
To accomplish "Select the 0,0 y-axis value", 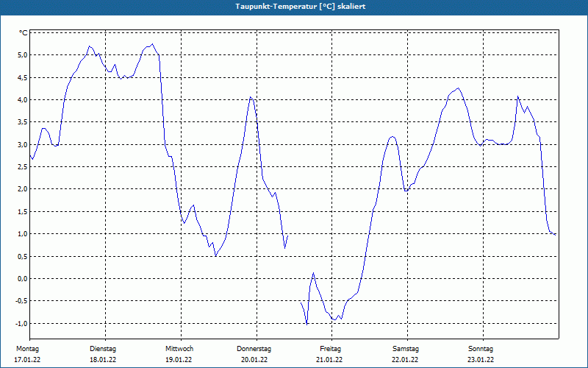I will pyautogui.click(x=23, y=279).
